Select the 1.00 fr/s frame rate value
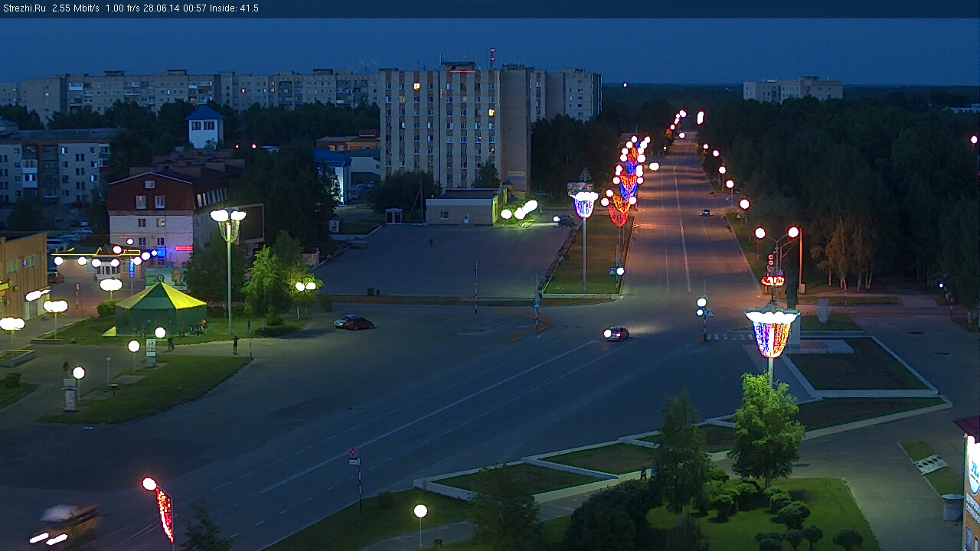The width and height of the screenshot is (980, 551). [x=122, y=8]
